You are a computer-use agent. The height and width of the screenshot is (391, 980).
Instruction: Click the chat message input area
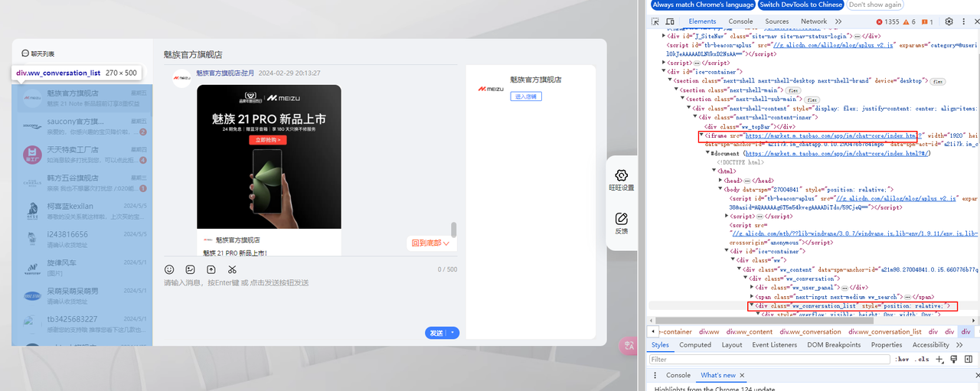310,300
